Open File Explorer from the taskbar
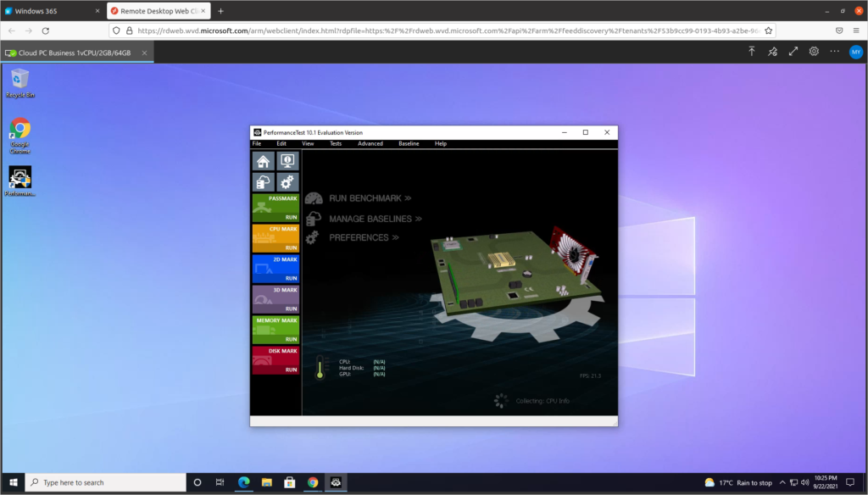The height and width of the screenshot is (495, 868). pyautogui.click(x=267, y=482)
